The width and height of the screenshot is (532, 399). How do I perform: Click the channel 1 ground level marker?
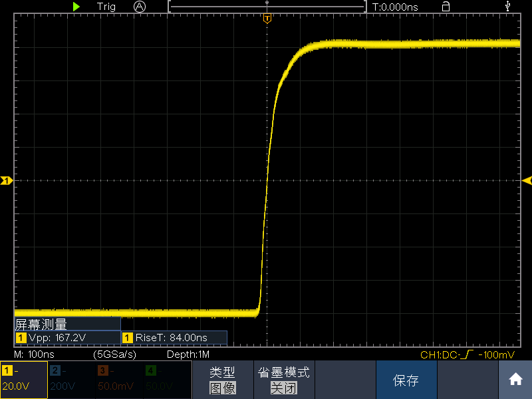6,180
